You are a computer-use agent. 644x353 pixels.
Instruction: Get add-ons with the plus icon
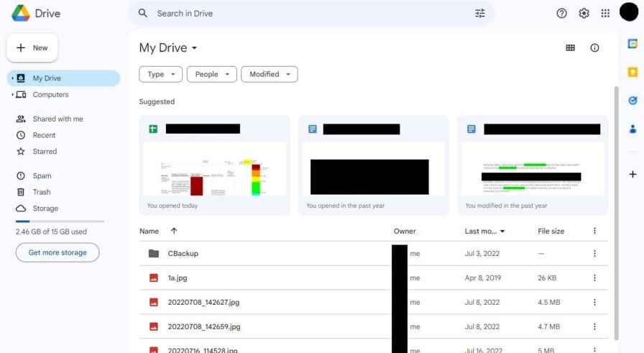pos(632,174)
